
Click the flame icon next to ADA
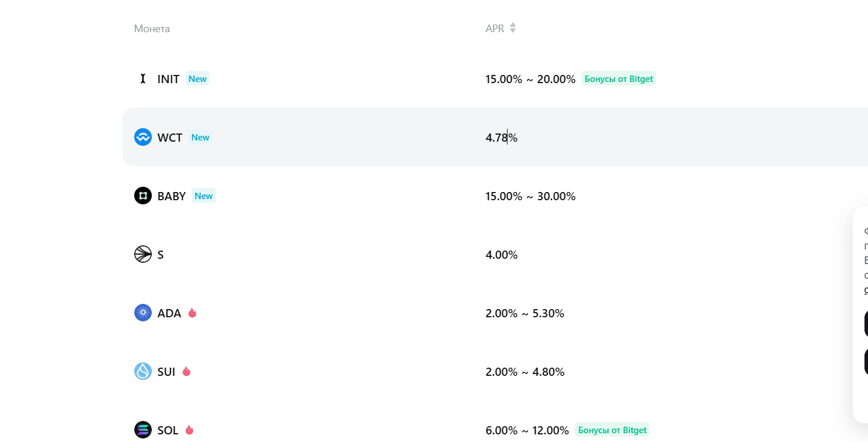[192, 313]
